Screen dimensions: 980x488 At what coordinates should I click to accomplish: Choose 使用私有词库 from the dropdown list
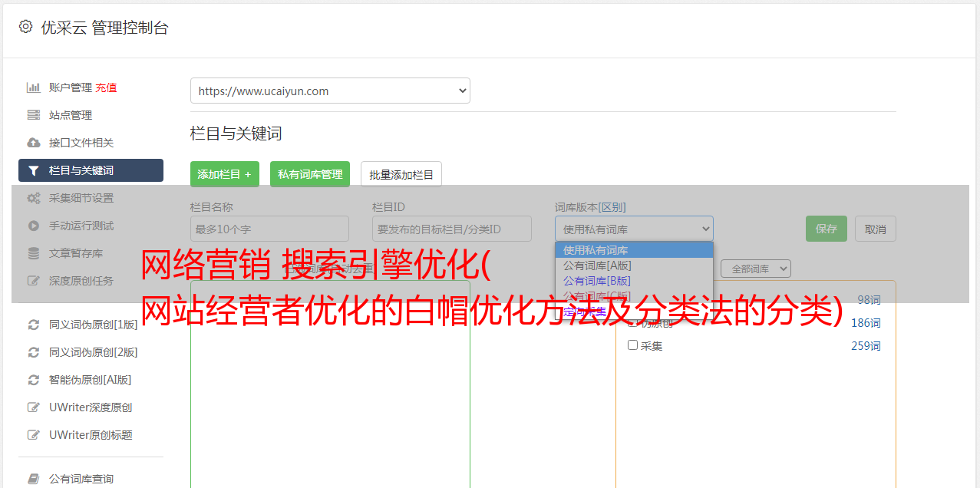point(634,250)
